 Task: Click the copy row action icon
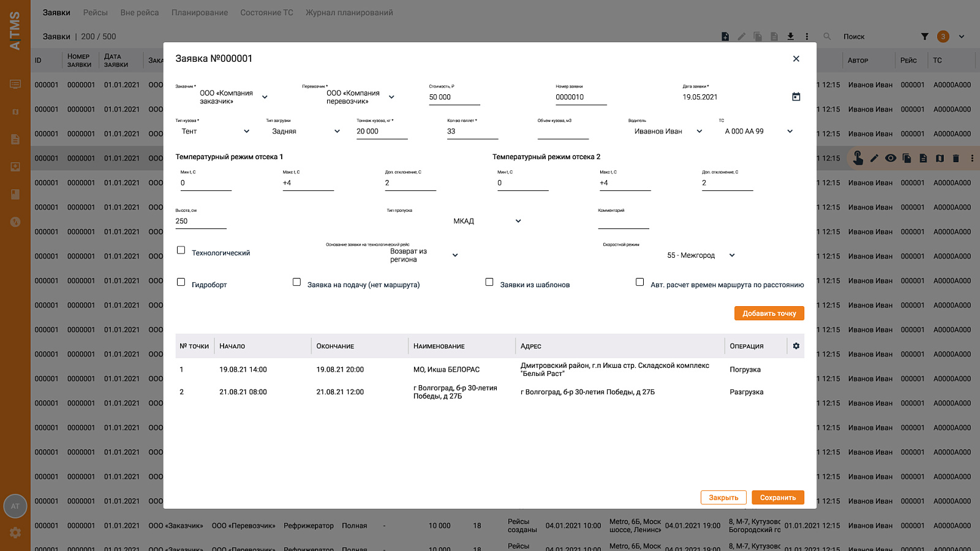(x=907, y=158)
